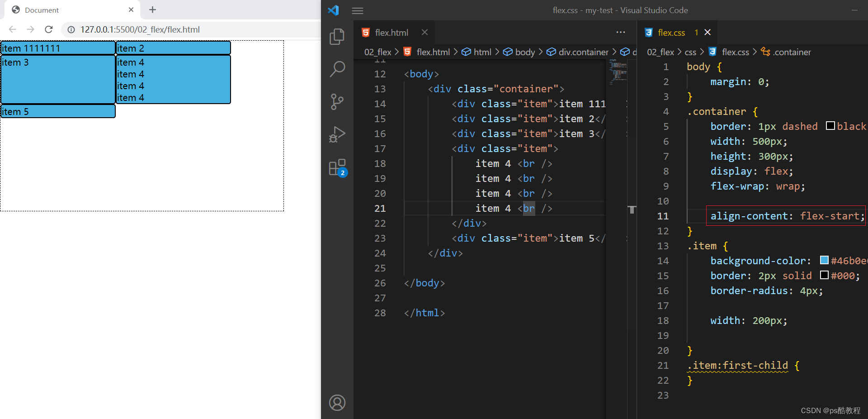
Task: Open the Search view in VS Code
Action: pyautogui.click(x=337, y=69)
